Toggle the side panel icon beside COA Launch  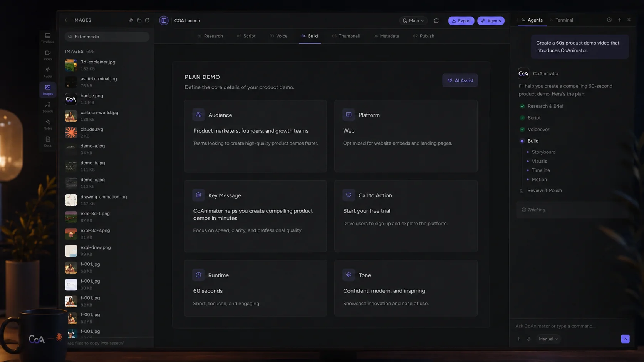tap(164, 20)
